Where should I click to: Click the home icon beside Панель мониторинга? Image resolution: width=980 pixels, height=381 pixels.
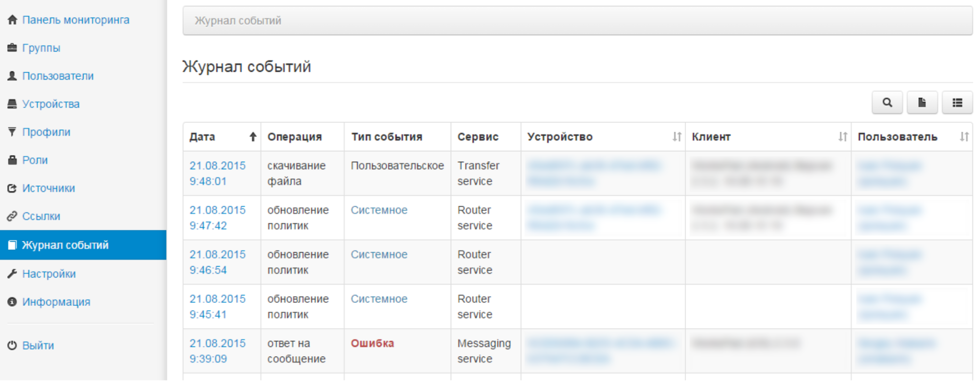(x=12, y=20)
